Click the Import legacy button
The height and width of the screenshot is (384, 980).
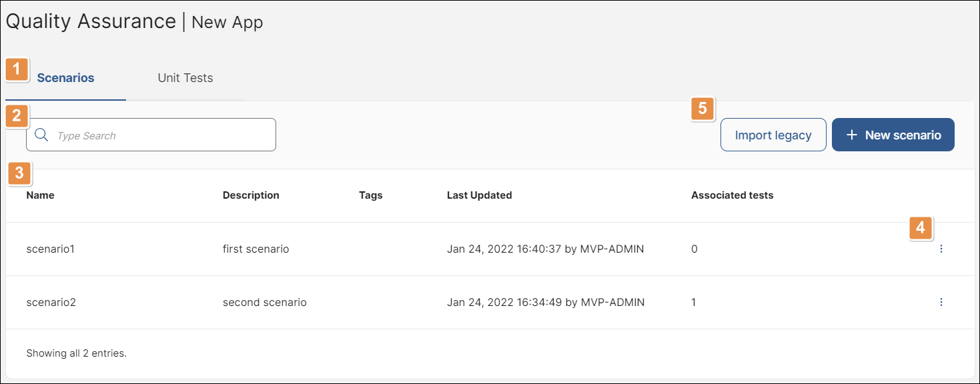pos(773,135)
